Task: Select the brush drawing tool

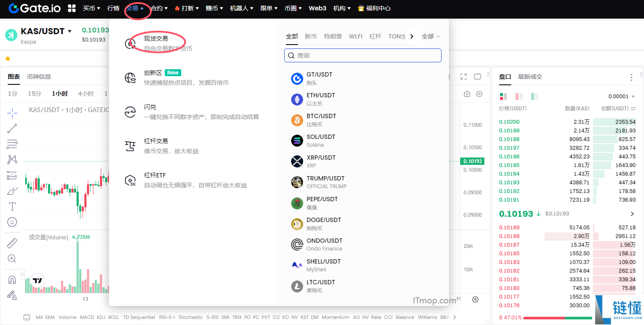Action: [x=12, y=191]
